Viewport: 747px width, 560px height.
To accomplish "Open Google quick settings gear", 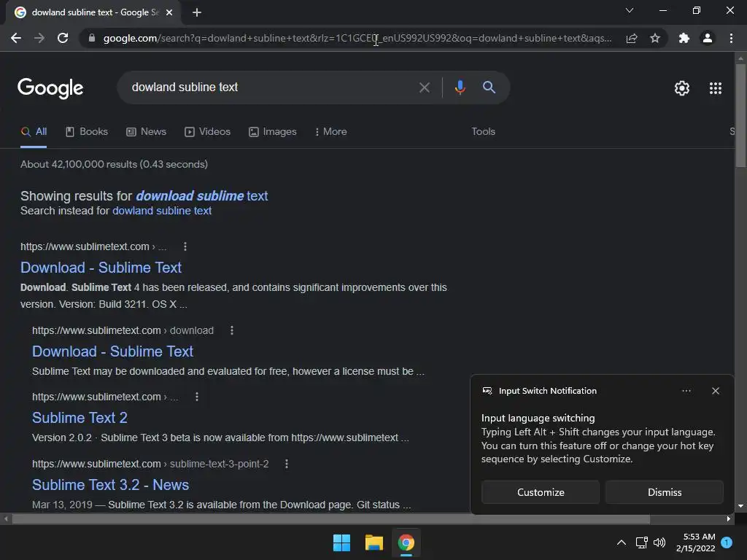I will click(x=682, y=88).
